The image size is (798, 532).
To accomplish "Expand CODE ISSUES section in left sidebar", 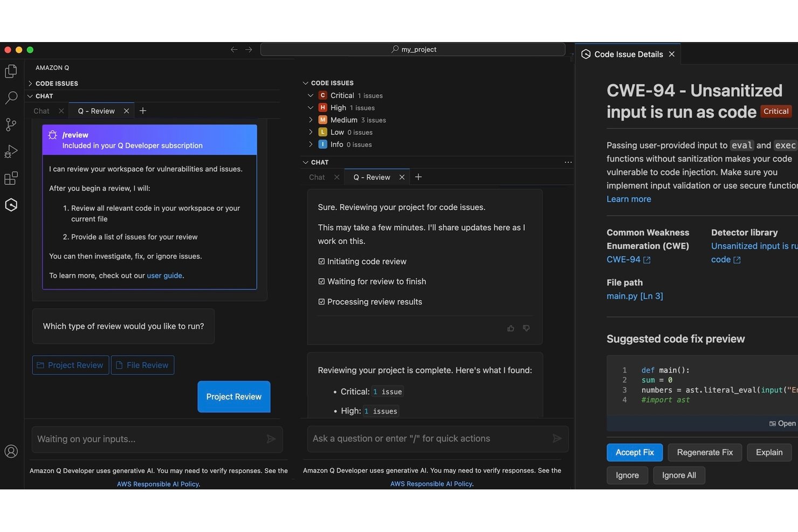I will point(30,84).
